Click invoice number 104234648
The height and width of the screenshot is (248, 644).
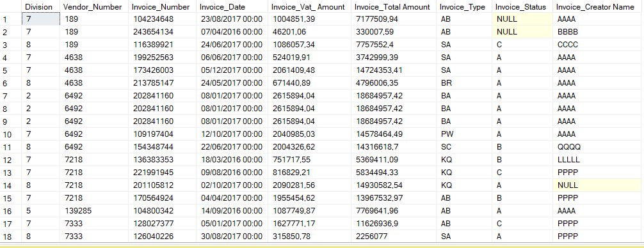pos(154,19)
